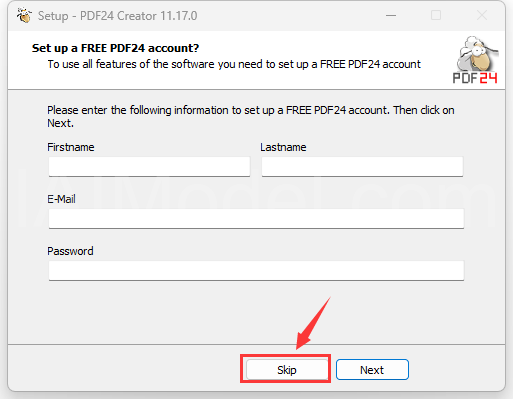Close the PDF24 Creator setup window
The height and width of the screenshot is (399, 513).
pyautogui.click(x=482, y=15)
